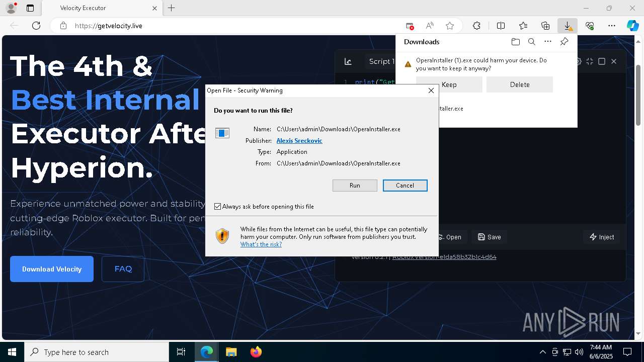Screen dimensions: 644x362
Task: Open Edge tab actions menu
Action: (30, 8)
